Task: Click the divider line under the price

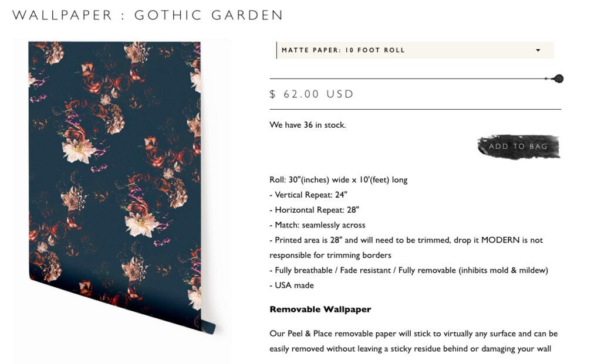Action: (x=415, y=110)
